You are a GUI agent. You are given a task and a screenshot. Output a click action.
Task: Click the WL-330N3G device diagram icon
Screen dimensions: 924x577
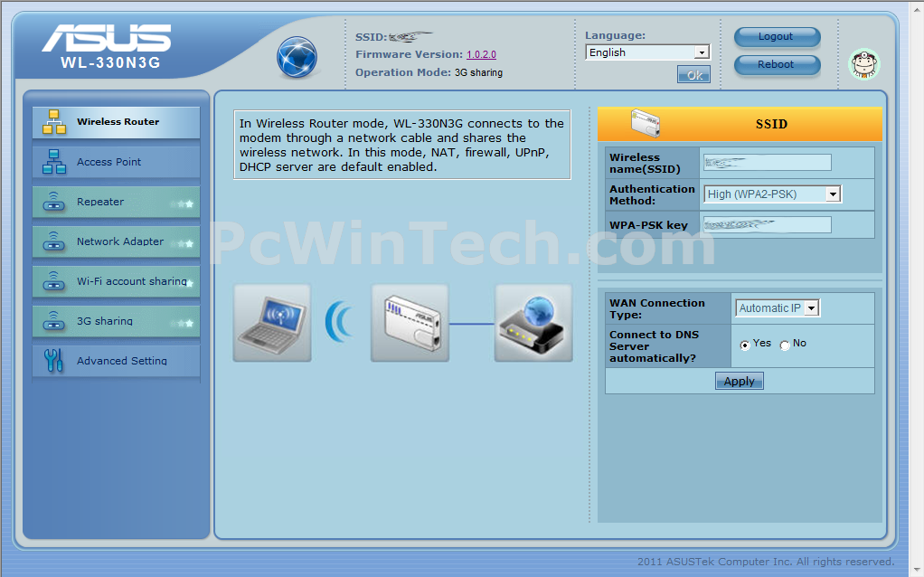pos(410,323)
